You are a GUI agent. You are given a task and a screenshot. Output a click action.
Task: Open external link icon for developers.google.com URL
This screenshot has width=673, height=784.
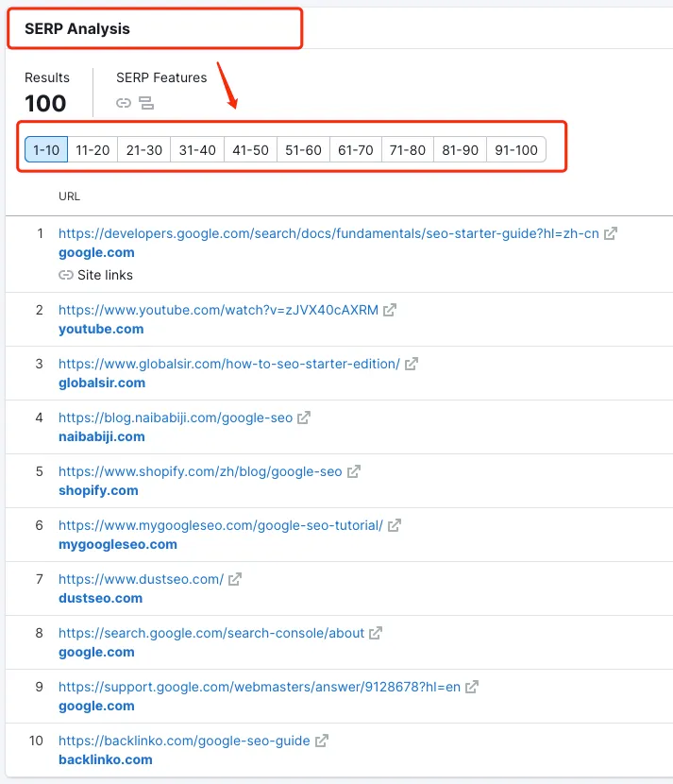pos(611,233)
